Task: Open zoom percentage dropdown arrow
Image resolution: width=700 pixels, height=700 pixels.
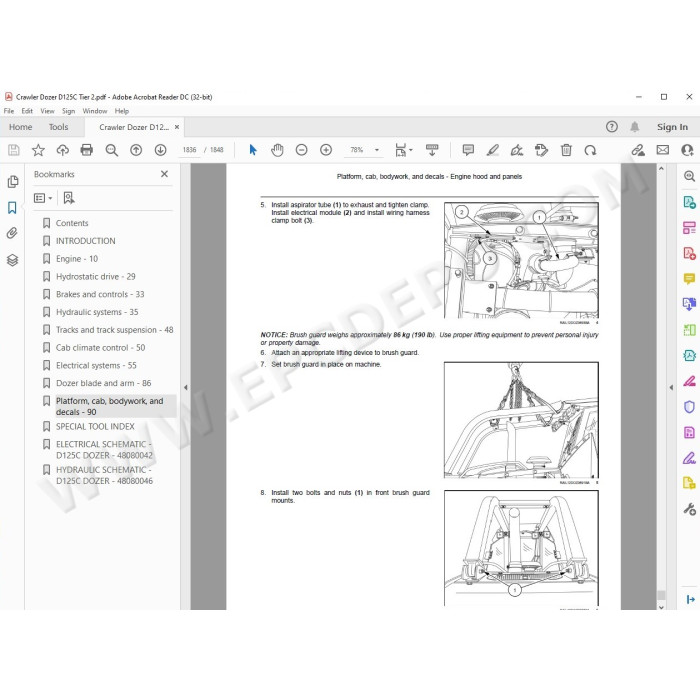Action: 377,150
